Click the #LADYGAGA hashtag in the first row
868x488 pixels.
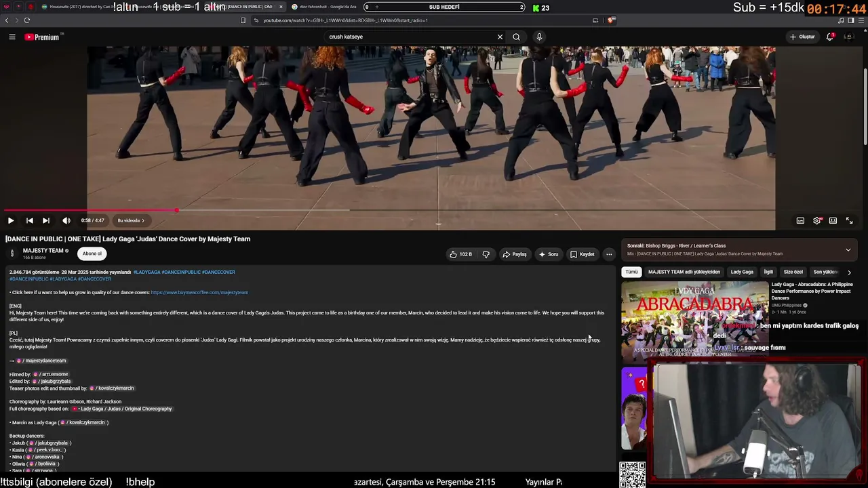point(146,272)
